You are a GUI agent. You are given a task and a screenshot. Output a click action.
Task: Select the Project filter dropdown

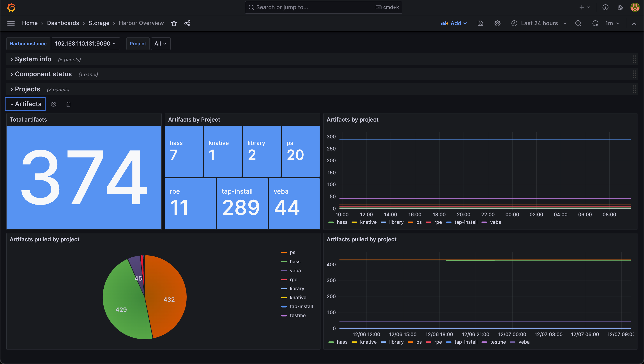pyautogui.click(x=160, y=43)
